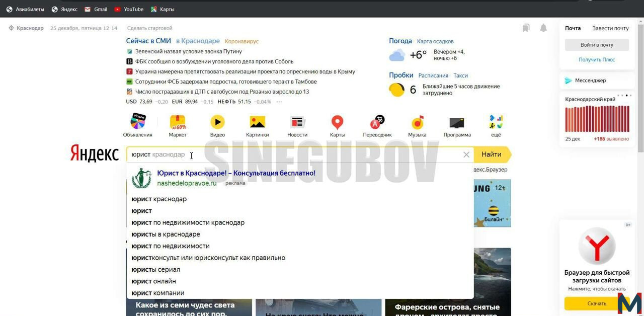
Task: Show more services via ещё icon
Action: pyautogui.click(x=496, y=122)
